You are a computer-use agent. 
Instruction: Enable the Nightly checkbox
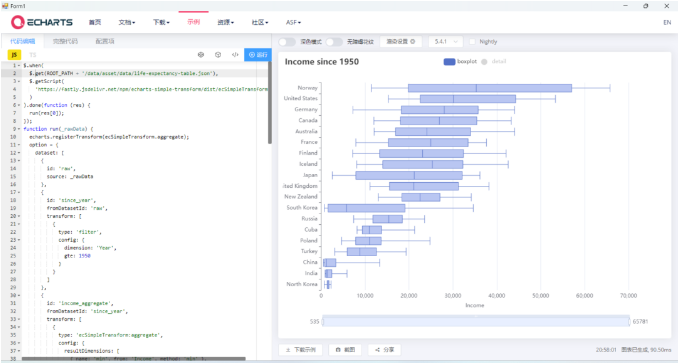[x=472, y=42]
